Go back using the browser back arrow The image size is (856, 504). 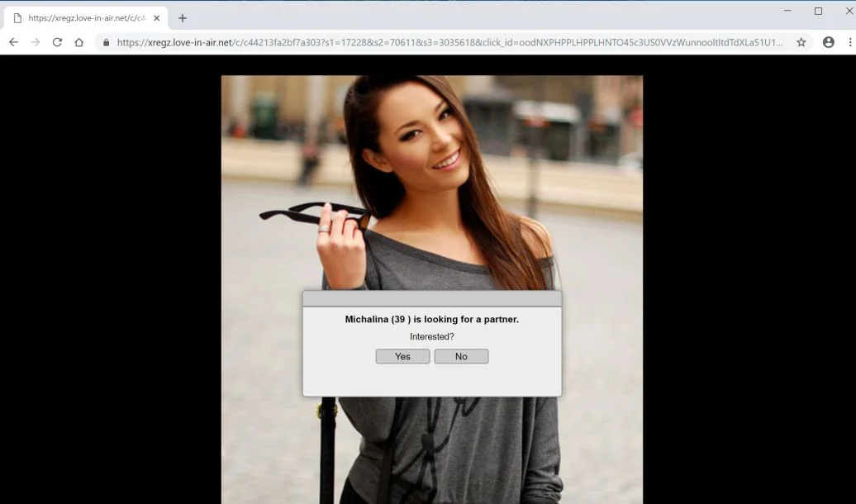14,42
